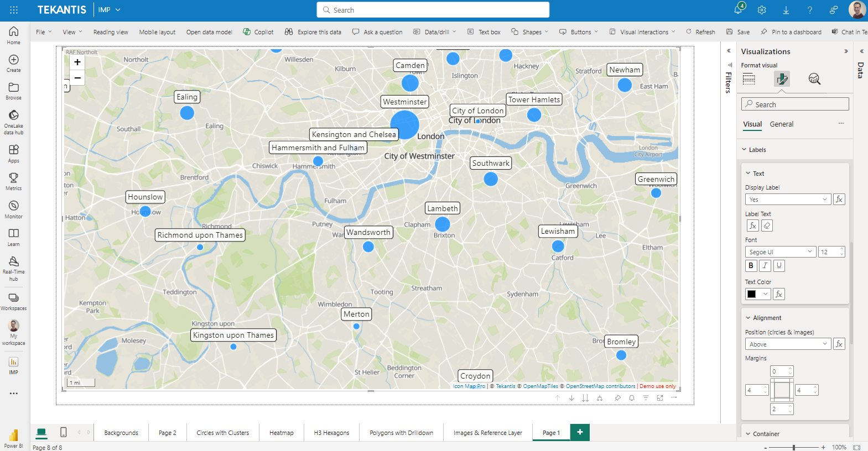868x451 pixels.
Task: Open the Text Color black swatch
Action: (x=757, y=294)
